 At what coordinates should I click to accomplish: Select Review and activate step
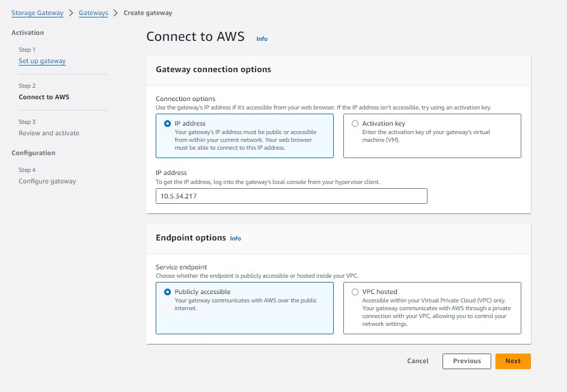[x=49, y=133]
